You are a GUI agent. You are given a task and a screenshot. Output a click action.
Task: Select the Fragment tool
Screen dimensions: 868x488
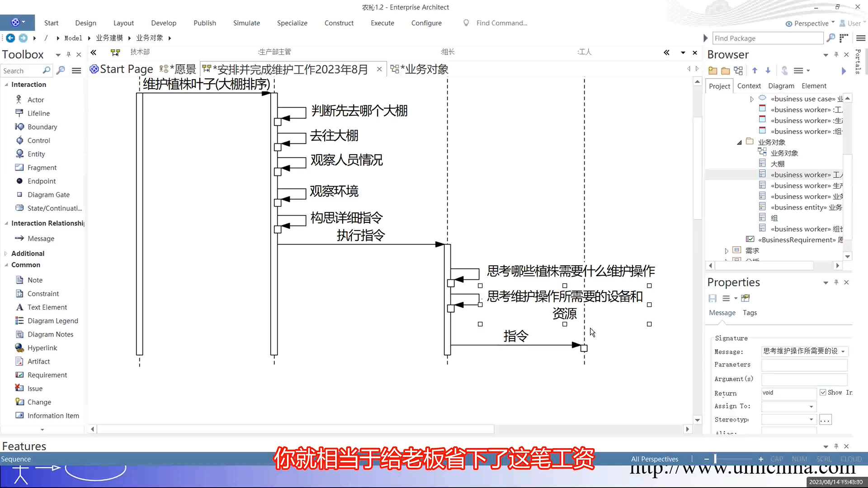pyautogui.click(x=42, y=168)
